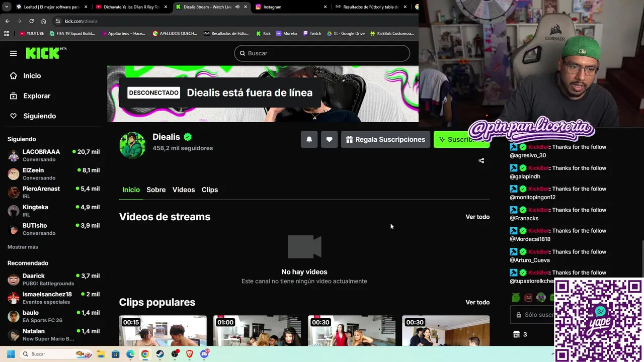Open the ElZeein followed channel
This screenshot has height=362, width=644.
[x=53, y=174]
